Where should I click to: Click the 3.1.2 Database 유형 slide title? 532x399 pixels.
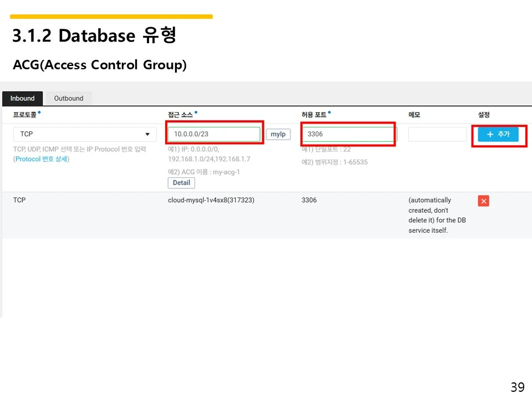click(x=94, y=35)
